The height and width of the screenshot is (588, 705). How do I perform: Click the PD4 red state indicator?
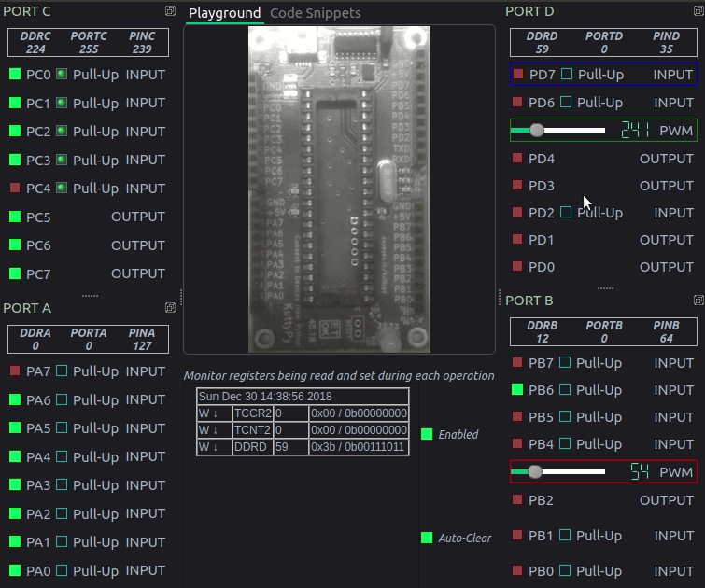(518, 159)
